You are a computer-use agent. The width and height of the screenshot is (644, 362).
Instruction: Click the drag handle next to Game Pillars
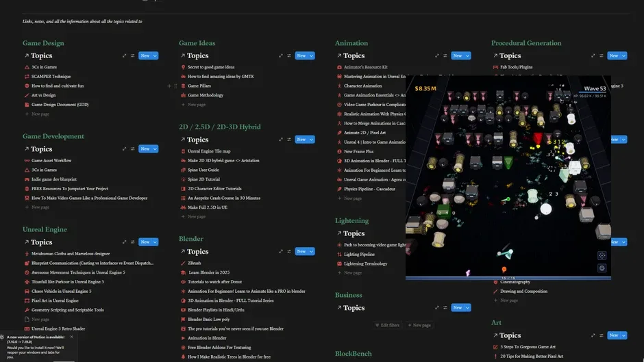176,86
